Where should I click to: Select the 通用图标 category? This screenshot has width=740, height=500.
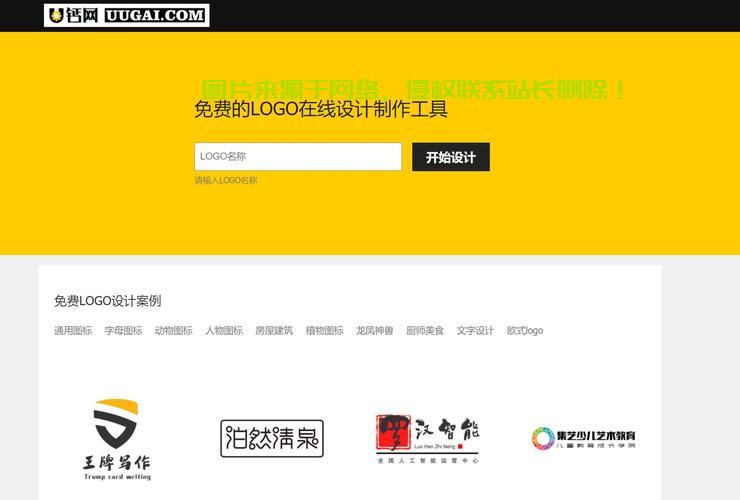click(73, 331)
